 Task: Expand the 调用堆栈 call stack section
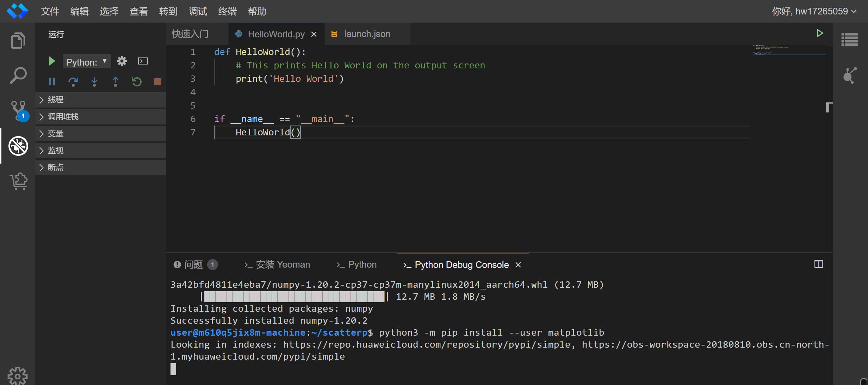click(x=63, y=117)
